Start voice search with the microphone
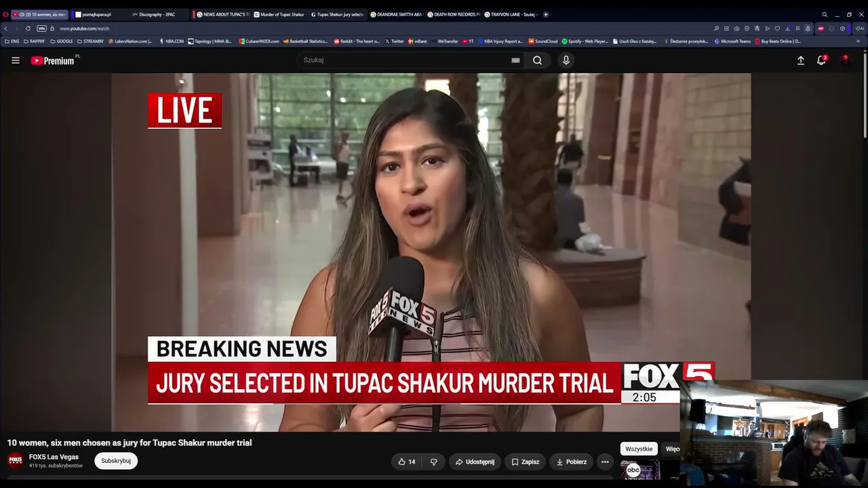This screenshot has height=488, width=868. [x=566, y=60]
